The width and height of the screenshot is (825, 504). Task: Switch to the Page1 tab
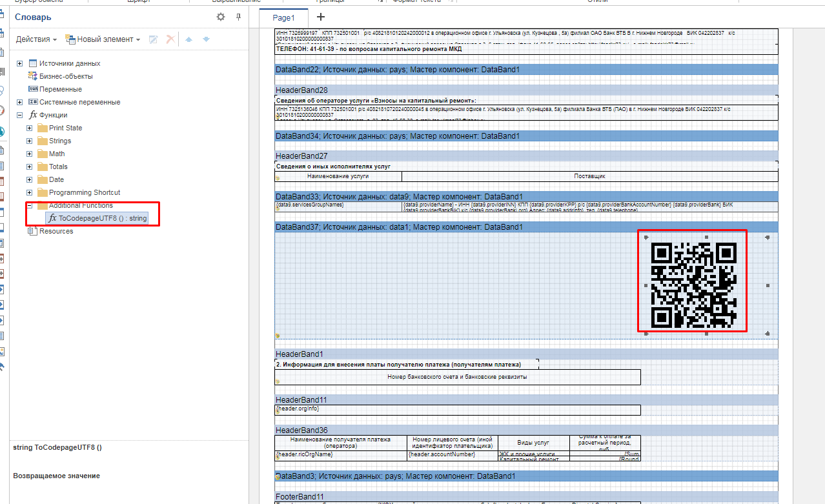(x=283, y=18)
